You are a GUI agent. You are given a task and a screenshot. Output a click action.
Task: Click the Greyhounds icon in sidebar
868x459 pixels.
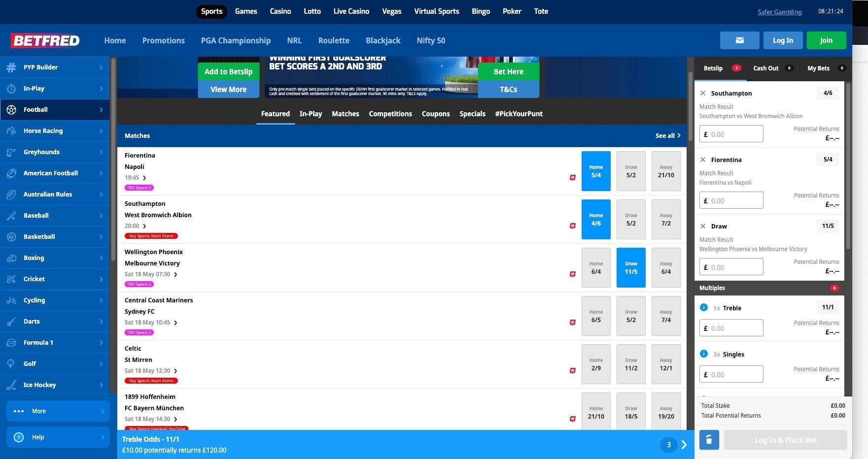click(11, 152)
